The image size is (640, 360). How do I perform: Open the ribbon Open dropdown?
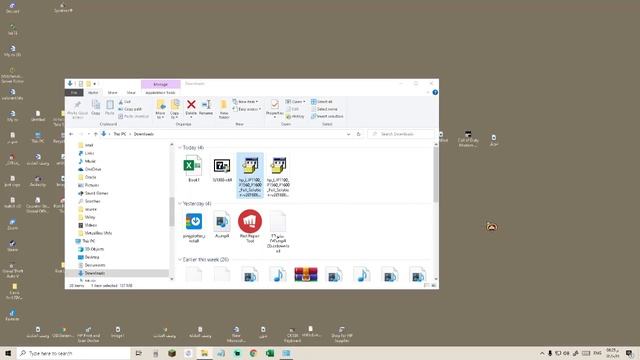pos(296,101)
